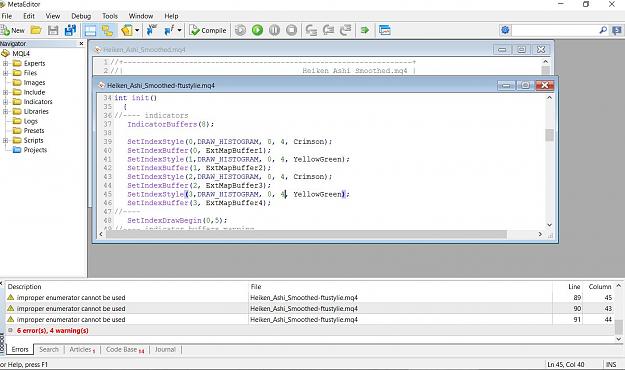625x370 pixels.
Task: Click the green arrow terminal icon
Action: tap(365, 30)
